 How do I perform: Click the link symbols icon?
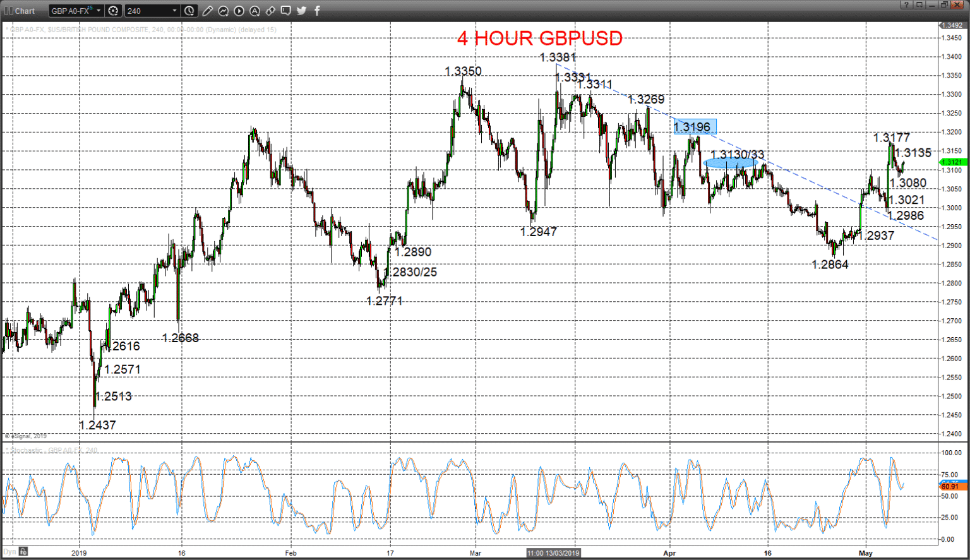[270, 11]
